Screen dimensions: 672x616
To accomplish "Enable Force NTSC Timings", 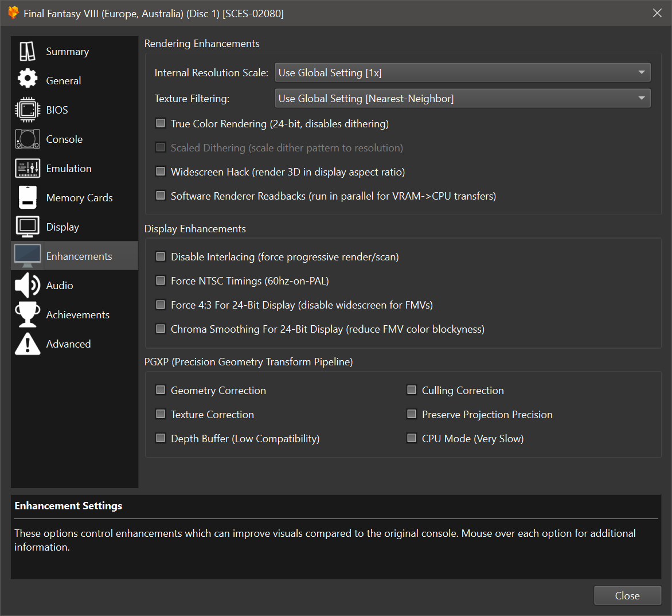I will [x=161, y=280].
